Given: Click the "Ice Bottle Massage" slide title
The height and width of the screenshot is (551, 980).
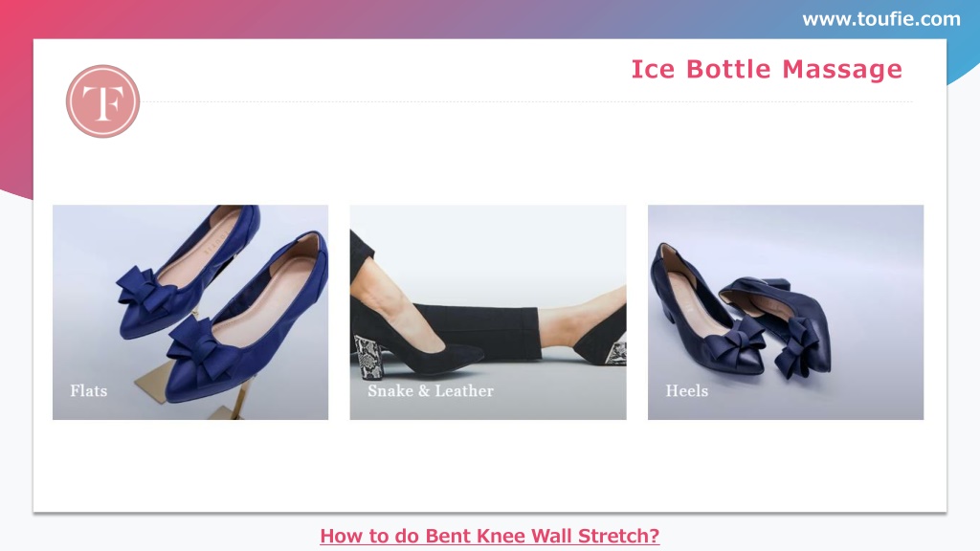Looking at the screenshot, I should (767, 69).
